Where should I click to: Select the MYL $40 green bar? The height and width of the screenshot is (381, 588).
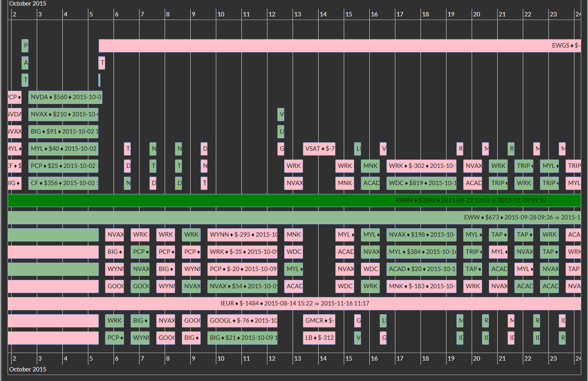63,149
